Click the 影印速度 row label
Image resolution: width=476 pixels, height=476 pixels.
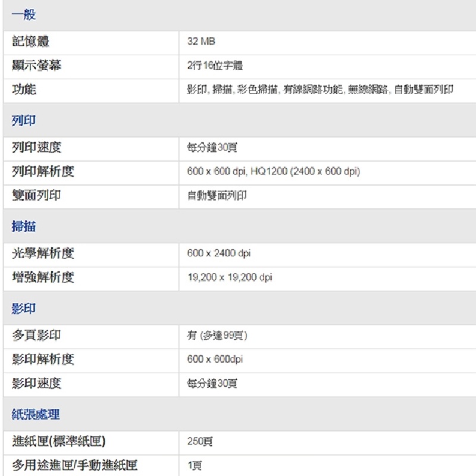37,383
